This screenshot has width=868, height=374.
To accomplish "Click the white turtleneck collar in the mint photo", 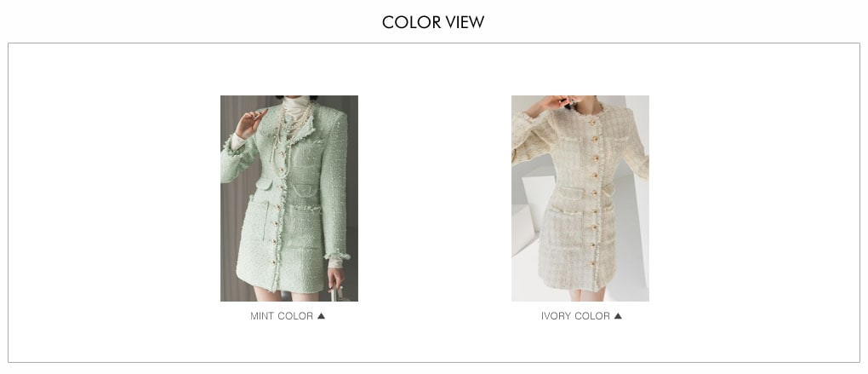I will (296, 108).
